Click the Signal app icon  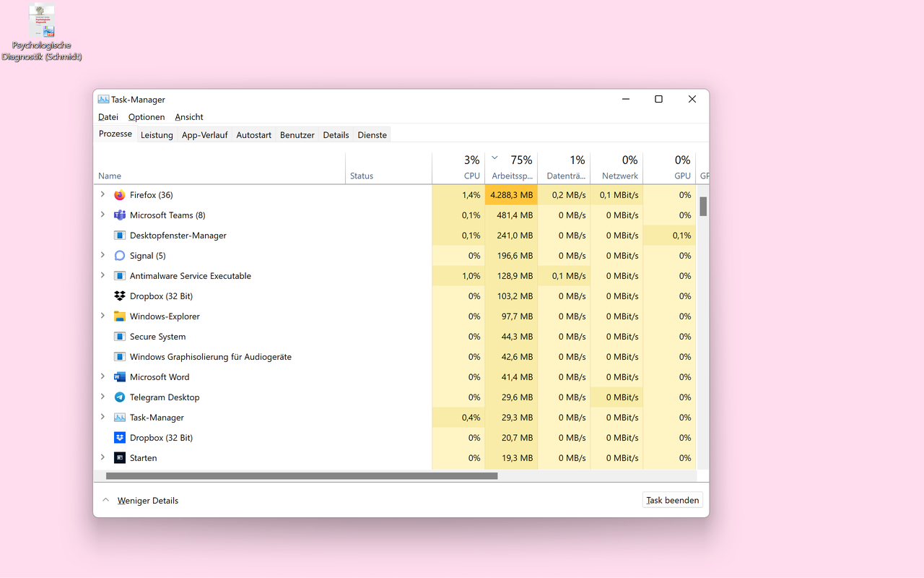(120, 256)
